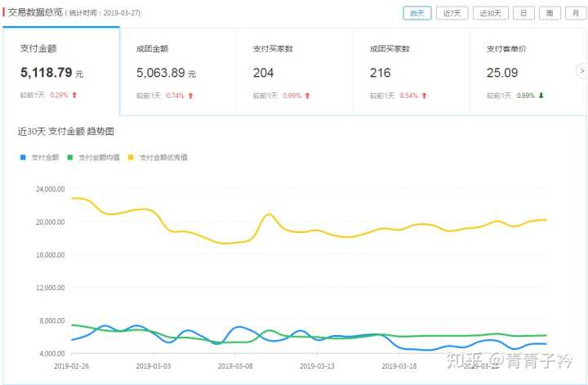588x385 pixels.
Task: Switch to the 周 period option
Action: point(550,13)
